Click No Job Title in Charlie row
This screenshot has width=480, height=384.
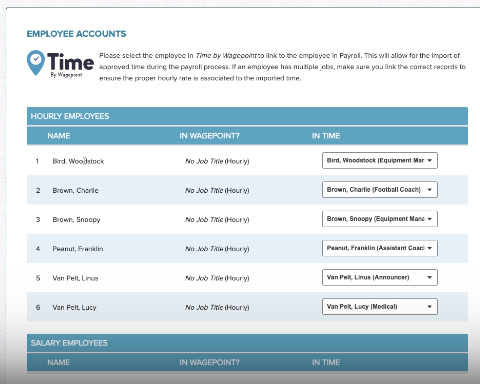pyautogui.click(x=204, y=191)
